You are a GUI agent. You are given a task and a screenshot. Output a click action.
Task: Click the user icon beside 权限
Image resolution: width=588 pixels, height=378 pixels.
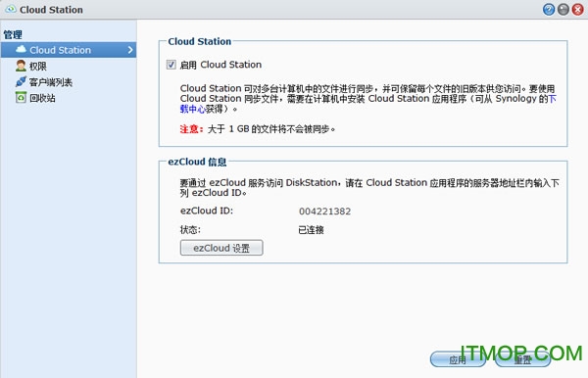(x=21, y=66)
